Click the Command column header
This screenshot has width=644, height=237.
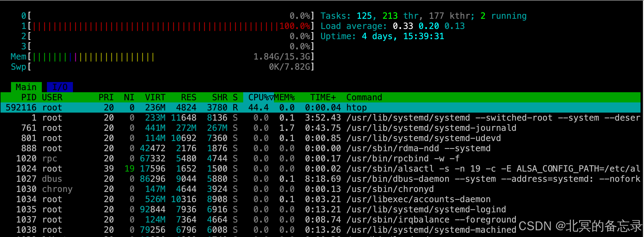click(364, 97)
